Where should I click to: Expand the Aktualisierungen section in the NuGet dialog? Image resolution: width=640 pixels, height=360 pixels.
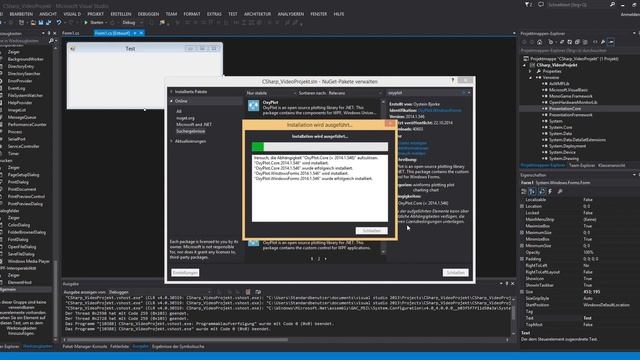(171, 141)
